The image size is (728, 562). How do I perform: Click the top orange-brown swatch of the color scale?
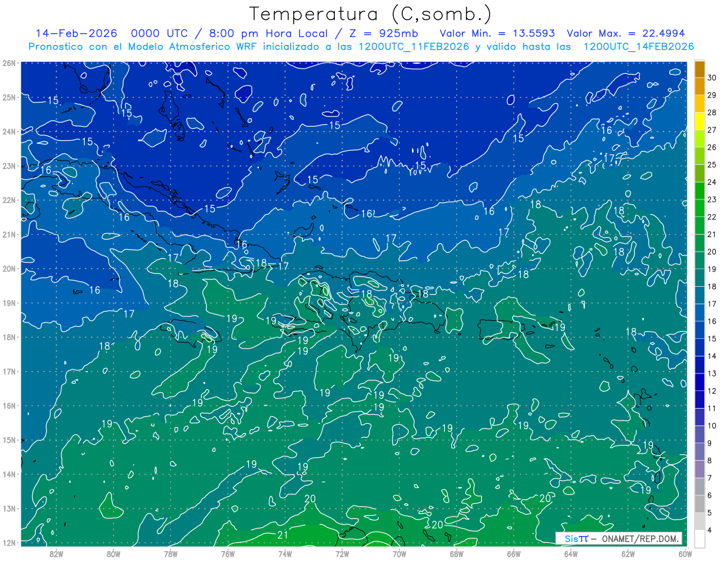[700, 69]
